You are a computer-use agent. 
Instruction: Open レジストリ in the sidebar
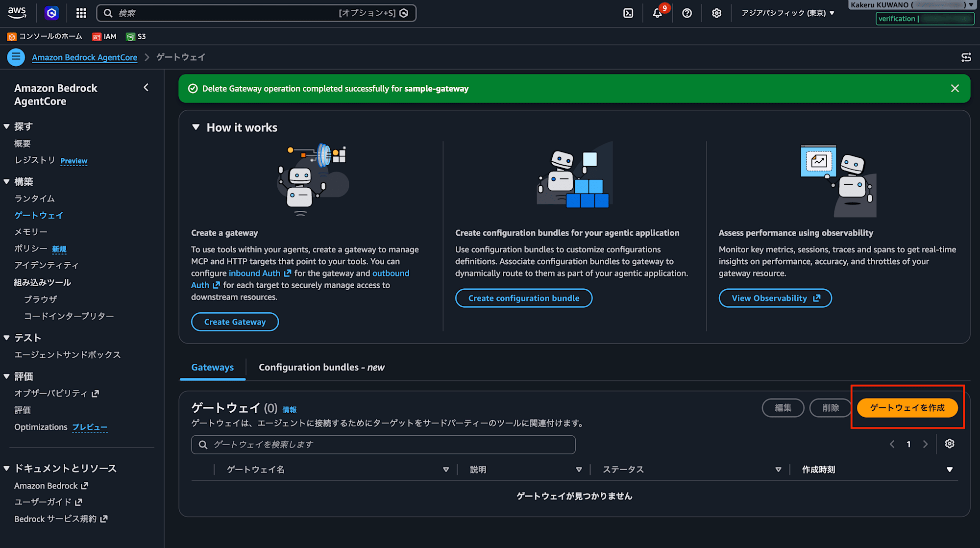34,160
